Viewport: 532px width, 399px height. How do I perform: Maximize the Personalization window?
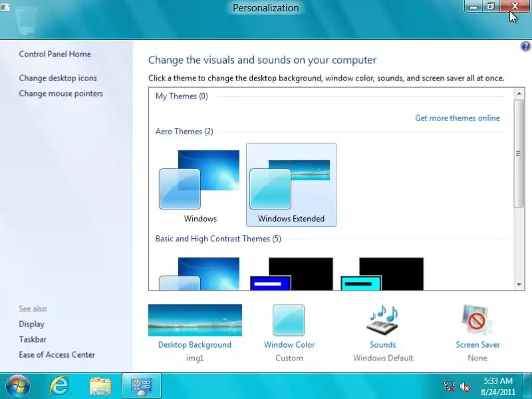click(491, 7)
